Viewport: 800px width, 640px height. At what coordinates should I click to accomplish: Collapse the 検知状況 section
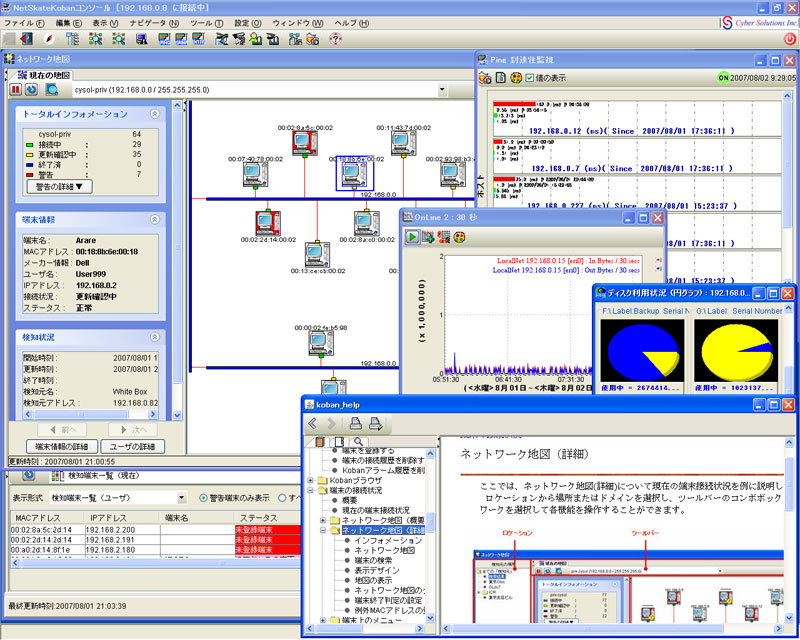(155, 337)
